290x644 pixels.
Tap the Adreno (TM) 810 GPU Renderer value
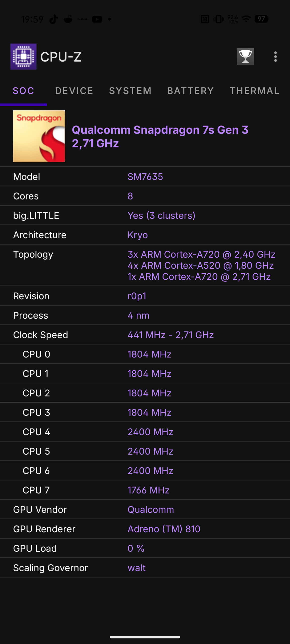pyautogui.click(x=164, y=529)
